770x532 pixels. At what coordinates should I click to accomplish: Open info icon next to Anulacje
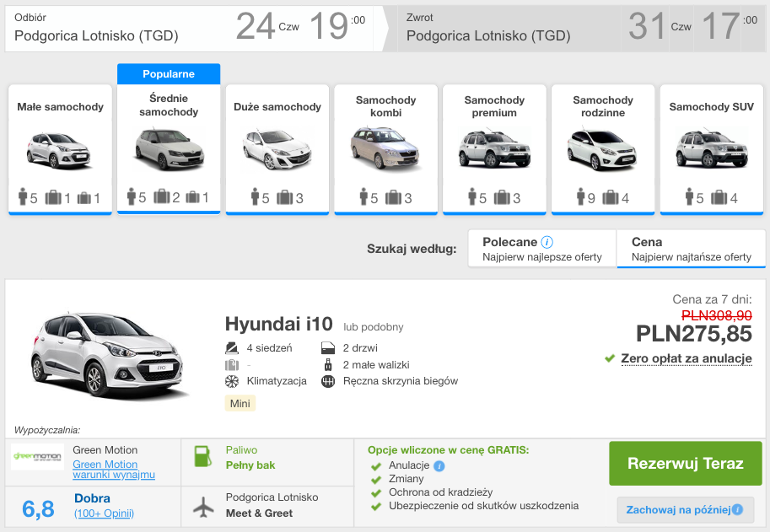tap(439, 466)
